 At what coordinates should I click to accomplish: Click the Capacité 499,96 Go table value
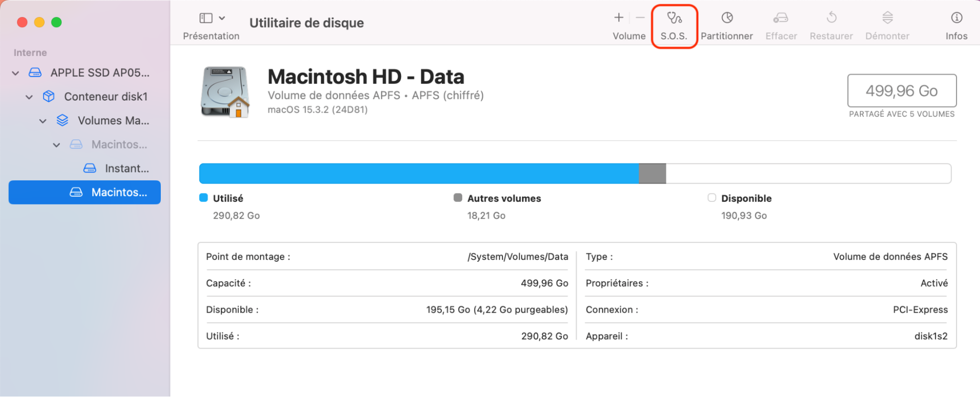pos(545,283)
